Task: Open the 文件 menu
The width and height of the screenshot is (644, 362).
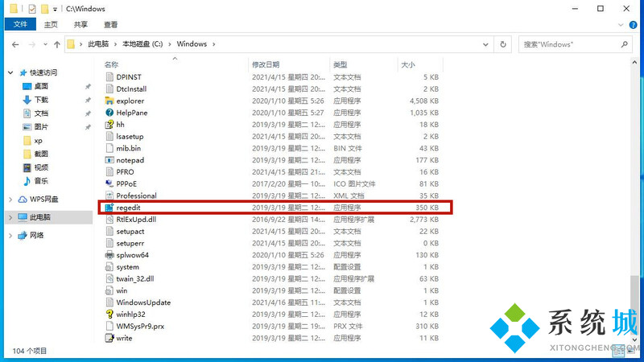Action: [19, 25]
